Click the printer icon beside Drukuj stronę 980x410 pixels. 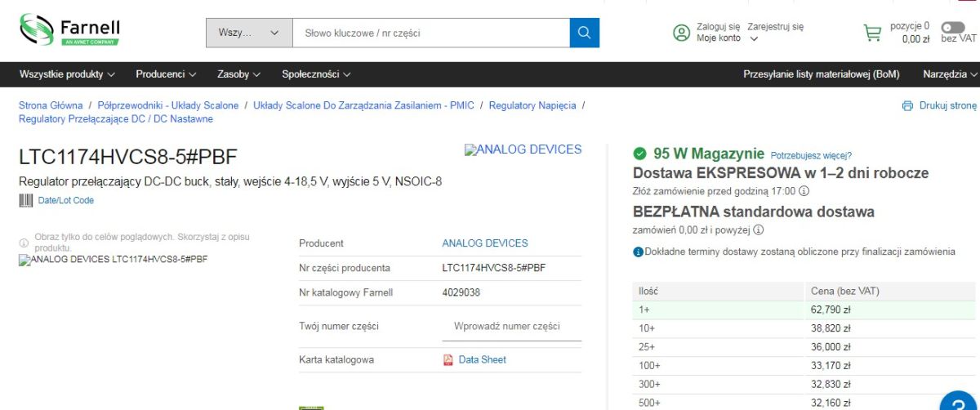click(907, 105)
